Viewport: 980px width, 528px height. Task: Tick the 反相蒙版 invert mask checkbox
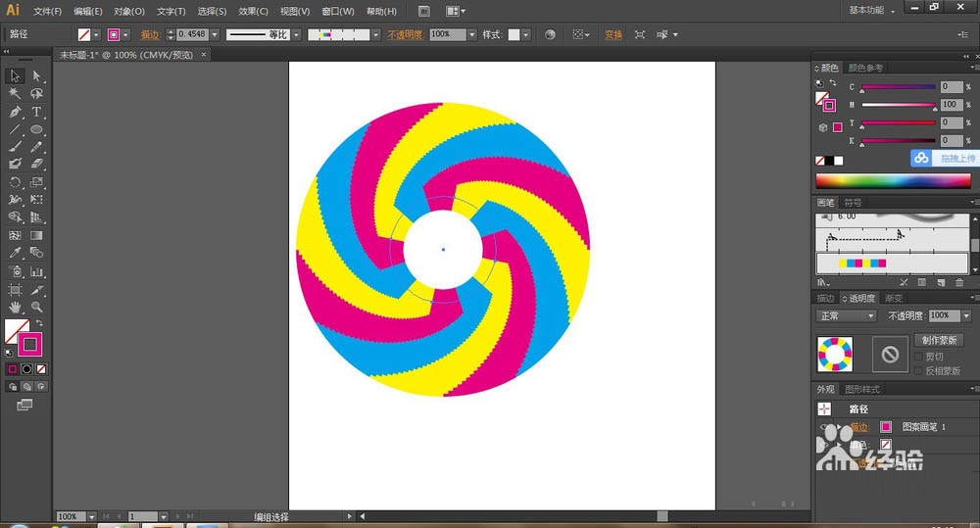coord(918,370)
